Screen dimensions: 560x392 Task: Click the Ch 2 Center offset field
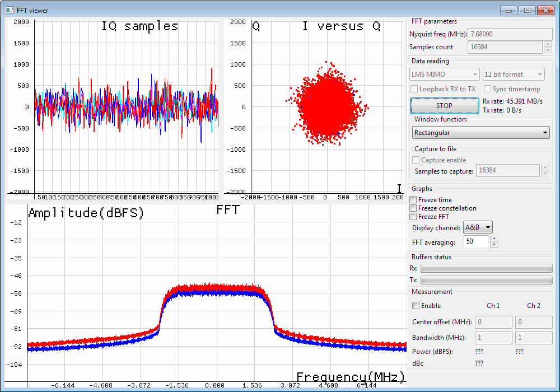[534, 322]
